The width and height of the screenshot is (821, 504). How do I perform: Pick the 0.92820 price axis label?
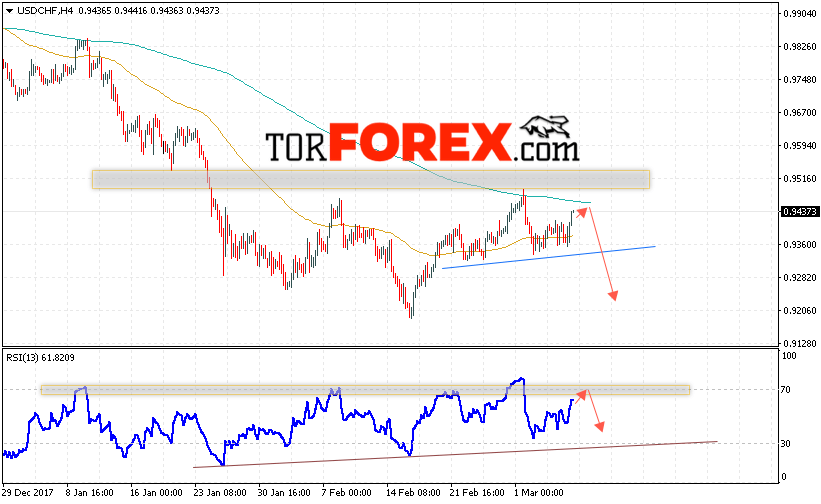800,277
